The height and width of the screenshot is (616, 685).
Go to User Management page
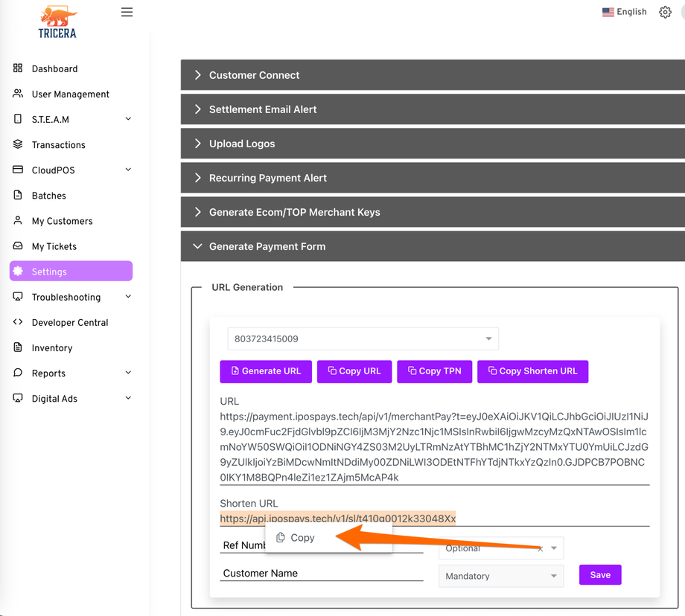coord(70,94)
